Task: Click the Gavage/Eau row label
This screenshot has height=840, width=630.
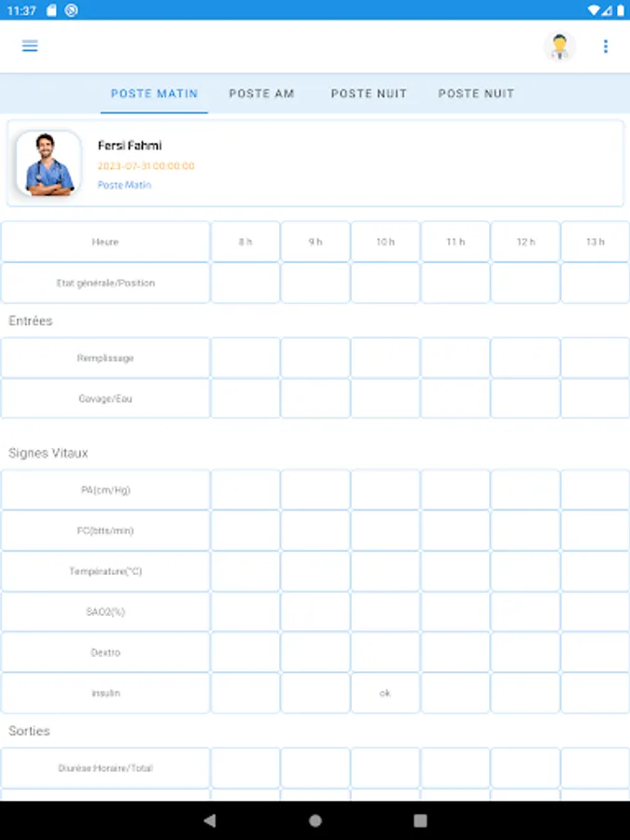Action: point(105,399)
